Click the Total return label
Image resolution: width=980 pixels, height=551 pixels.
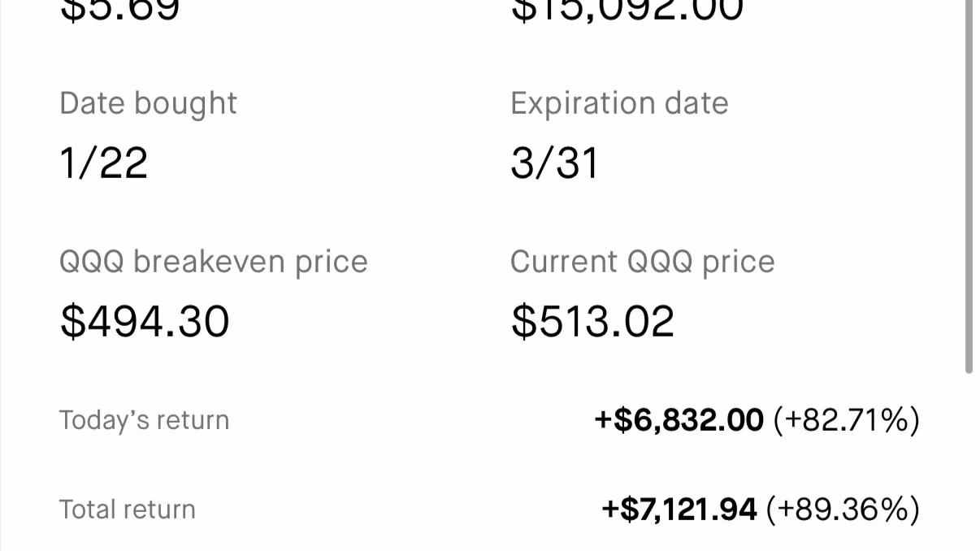point(127,510)
